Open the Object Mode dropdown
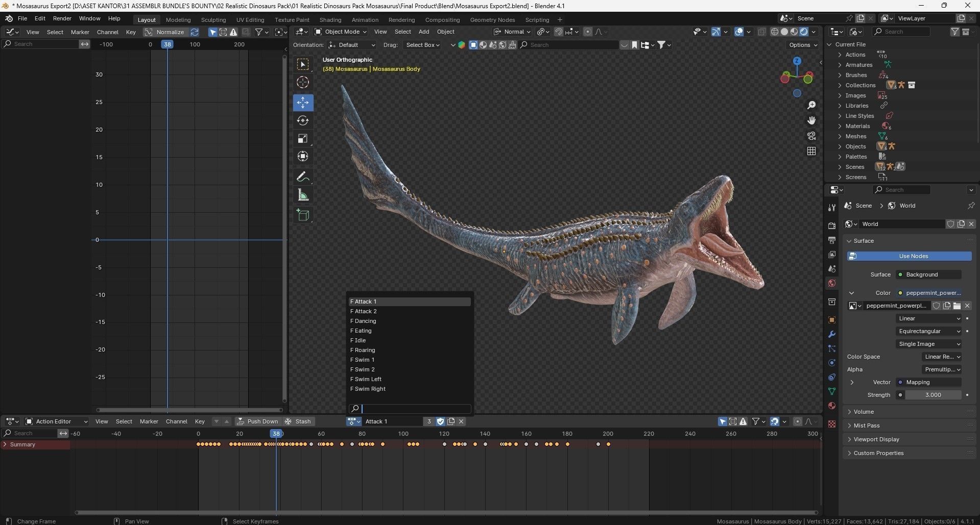This screenshot has width=980, height=525. (341, 32)
